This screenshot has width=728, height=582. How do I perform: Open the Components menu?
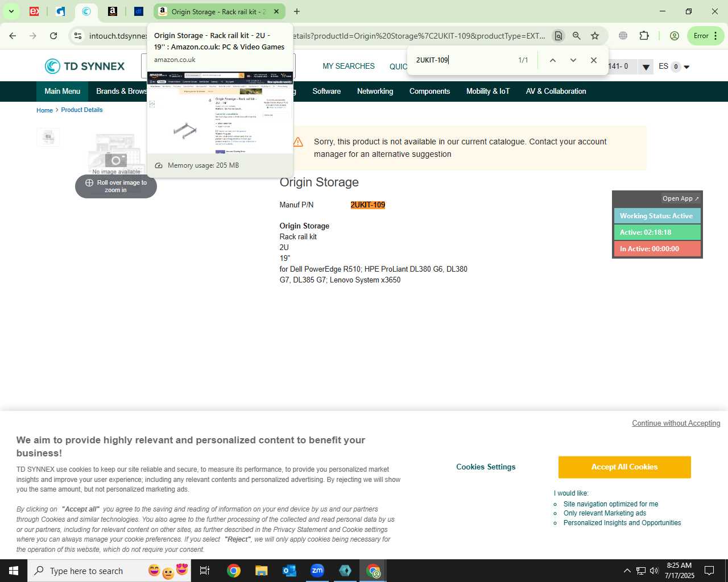[x=429, y=91]
